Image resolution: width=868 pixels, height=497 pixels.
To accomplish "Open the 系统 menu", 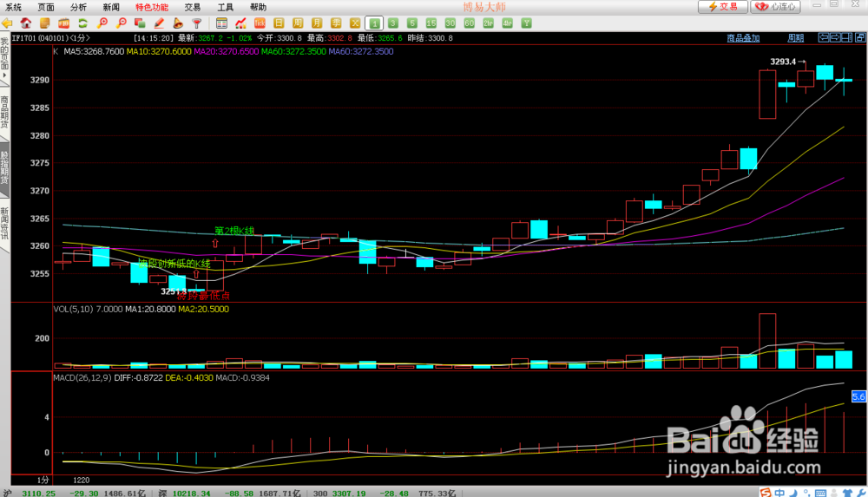I will coord(13,7).
